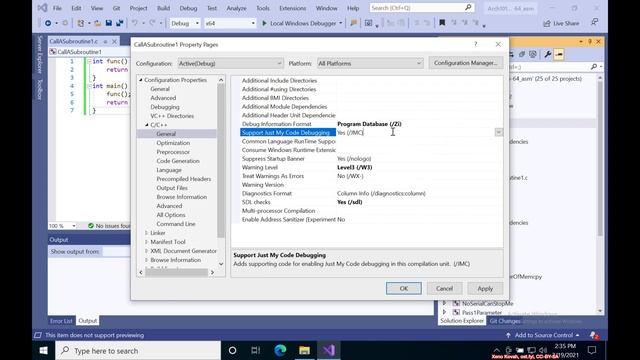Click the Redo arrow in the toolbar
Viewport: 640px width, 360px height.
click(x=152, y=23)
